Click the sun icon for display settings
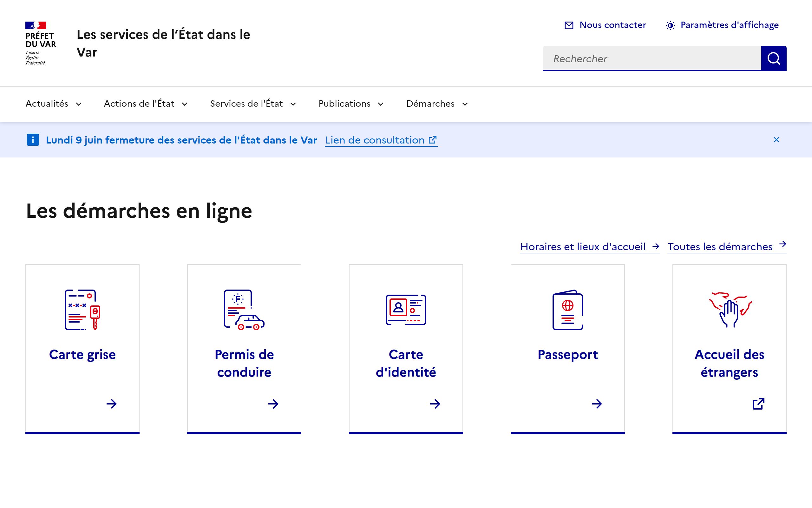The height and width of the screenshot is (508, 812). click(670, 25)
